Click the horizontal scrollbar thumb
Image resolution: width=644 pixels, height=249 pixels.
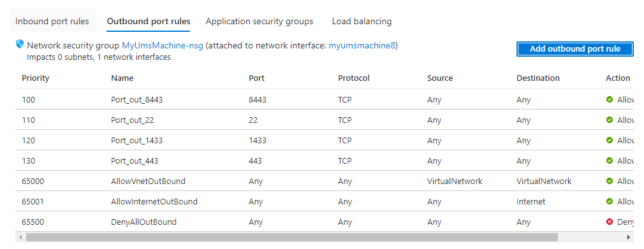[x=292, y=237]
